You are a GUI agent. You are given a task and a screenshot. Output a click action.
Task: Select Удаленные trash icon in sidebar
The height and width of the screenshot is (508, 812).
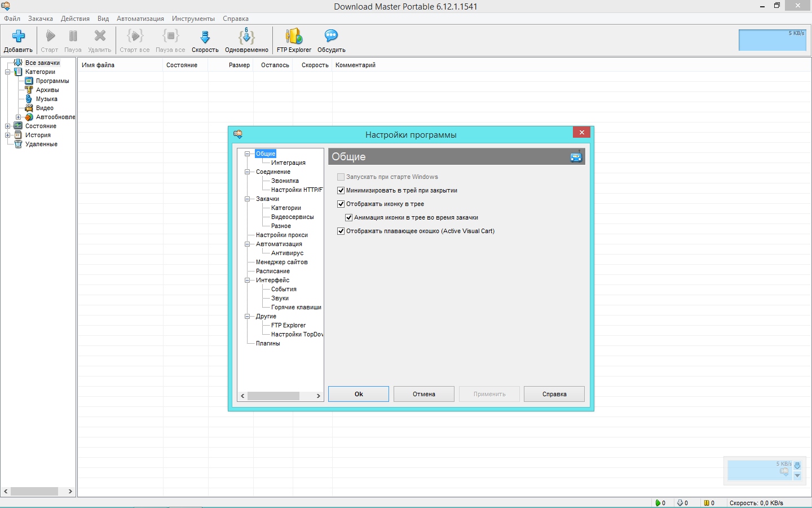(18, 144)
